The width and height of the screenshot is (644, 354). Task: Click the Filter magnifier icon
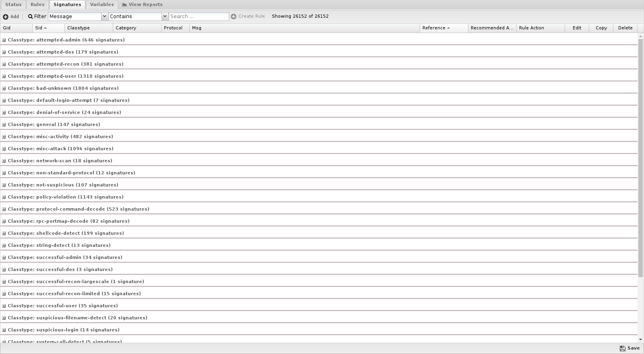pos(30,17)
